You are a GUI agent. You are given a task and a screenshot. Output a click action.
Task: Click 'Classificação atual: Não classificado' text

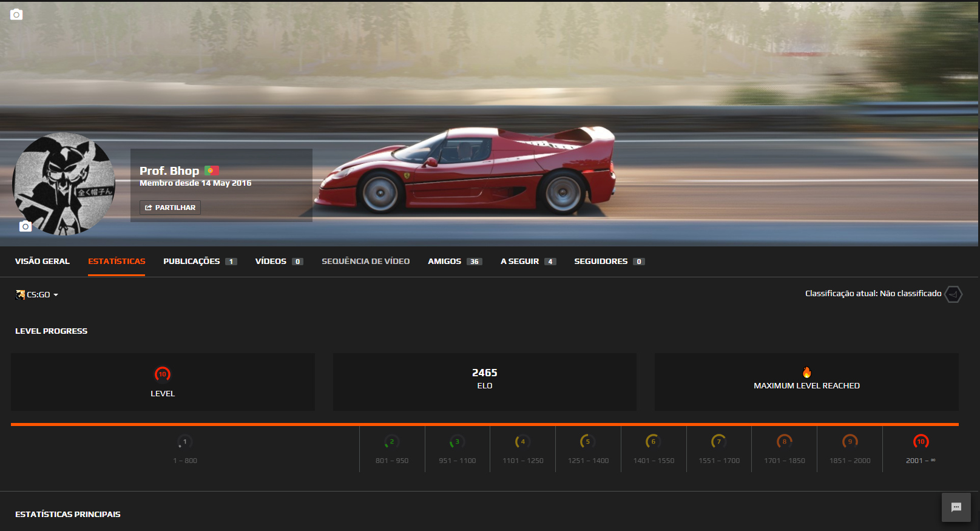(873, 294)
